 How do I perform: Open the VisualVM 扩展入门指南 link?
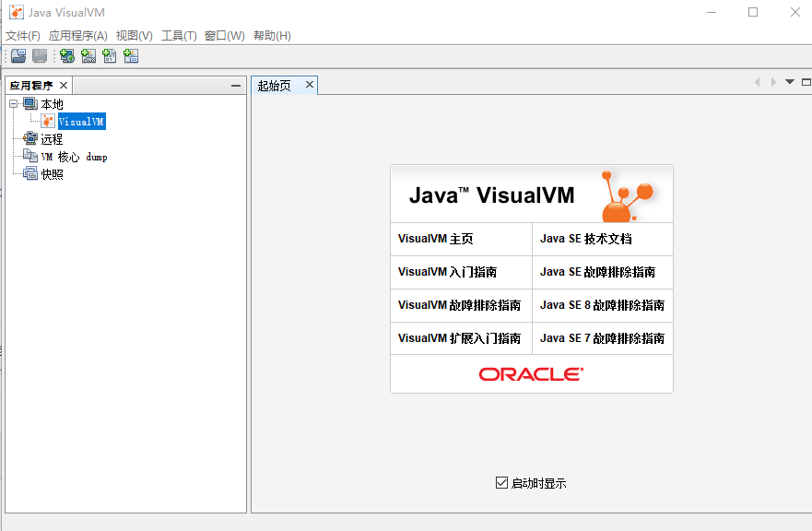pos(459,338)
